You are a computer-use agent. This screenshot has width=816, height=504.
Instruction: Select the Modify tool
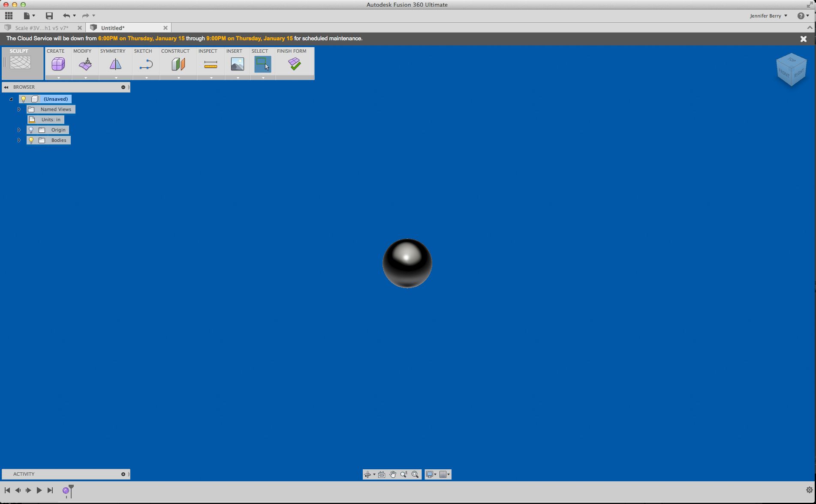84,64
